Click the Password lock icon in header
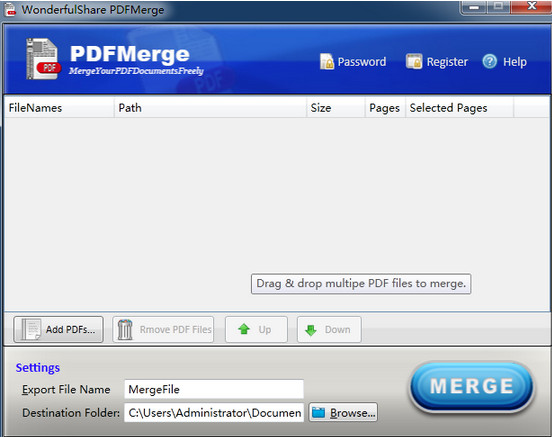552x437 pixels. [x=327, y=62]
